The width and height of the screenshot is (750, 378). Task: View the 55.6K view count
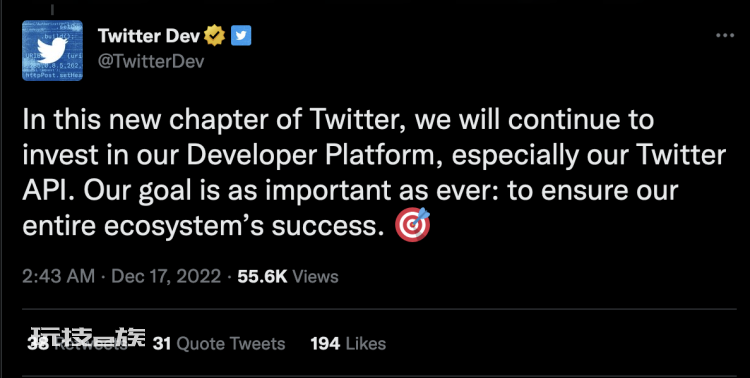(x=262, y=277)
